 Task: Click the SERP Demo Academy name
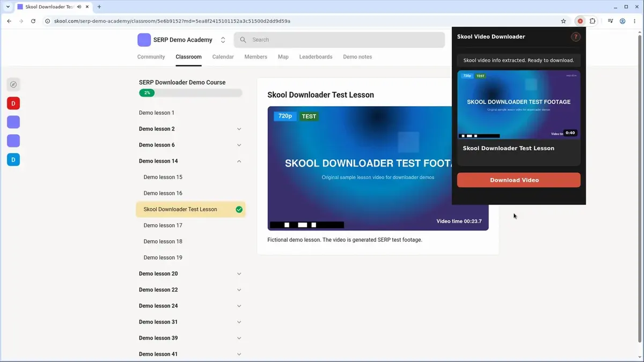183,40
